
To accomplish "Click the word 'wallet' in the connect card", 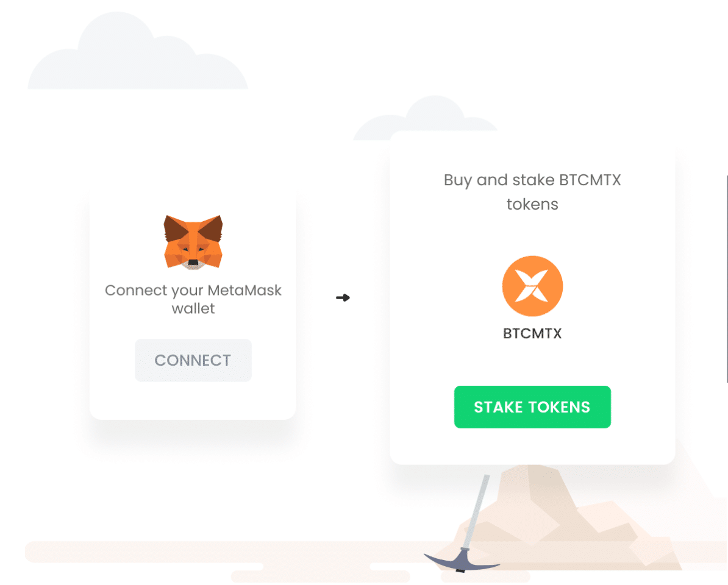I will 193,308.
